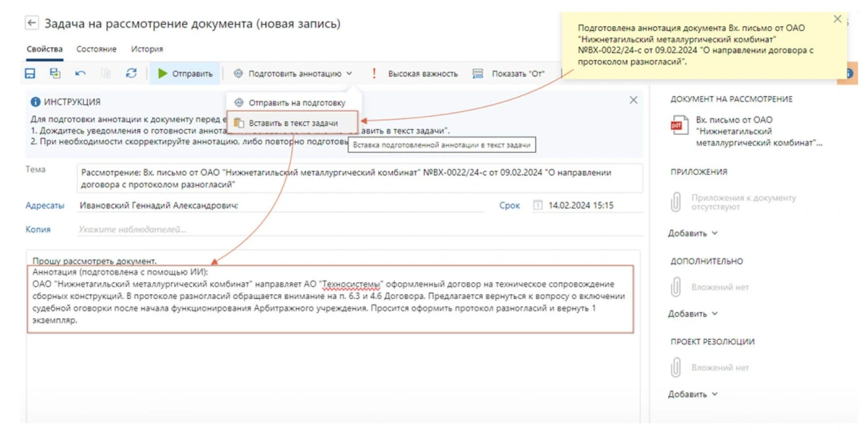Click the Save and close icon
Viewport: 868px width, 434px height.
click(55, 74)
